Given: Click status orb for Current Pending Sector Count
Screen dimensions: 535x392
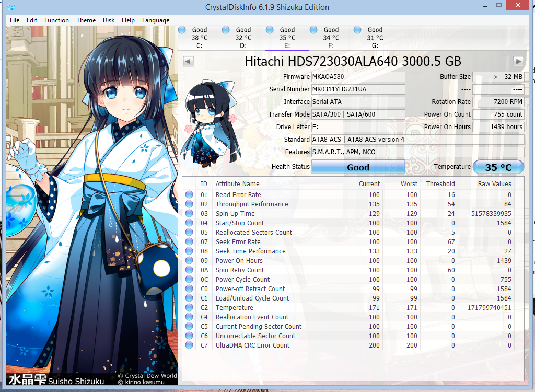Looking at the screenshot, I should (189, 327).
